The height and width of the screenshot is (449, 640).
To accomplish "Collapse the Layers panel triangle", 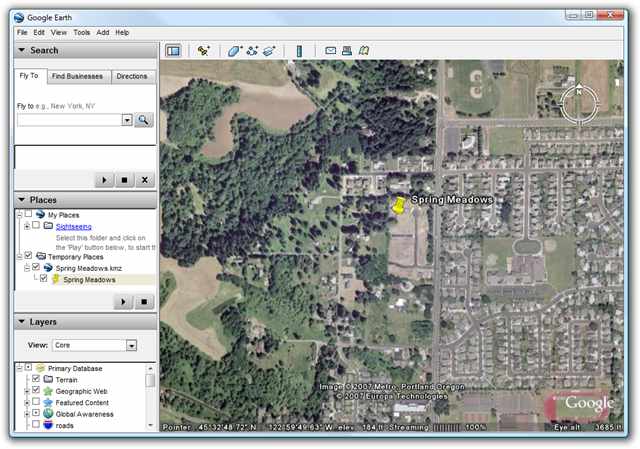I will pyautogui.click(x=22, y=321).
